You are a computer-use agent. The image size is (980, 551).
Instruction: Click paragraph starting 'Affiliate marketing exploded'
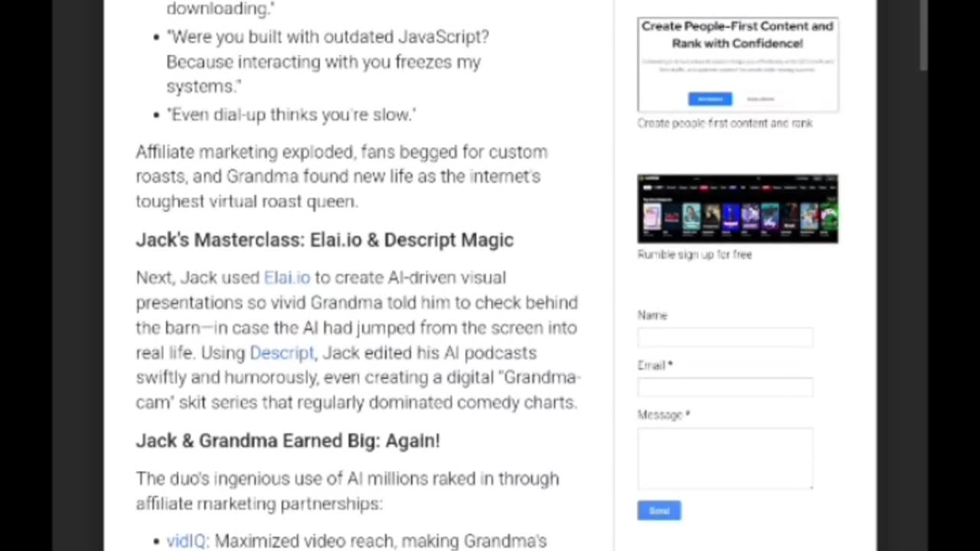[342, 177]
